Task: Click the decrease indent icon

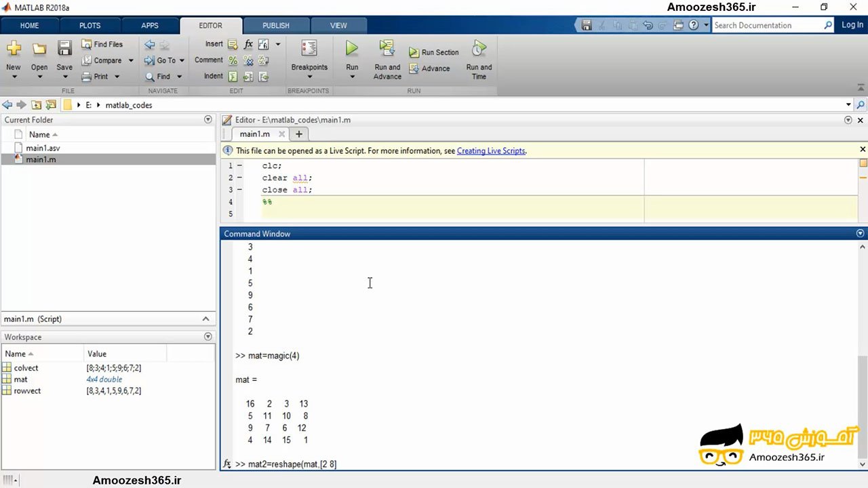Action: coord(263,77)
